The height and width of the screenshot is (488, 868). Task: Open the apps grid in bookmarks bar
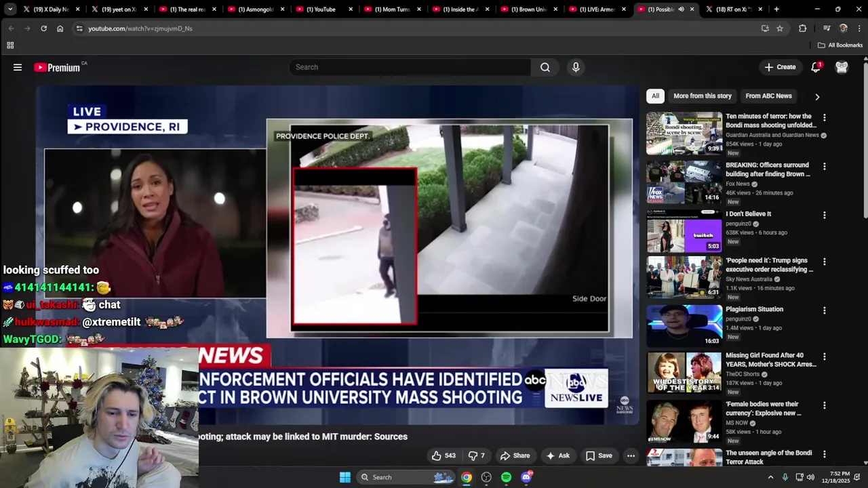[10, 45]
